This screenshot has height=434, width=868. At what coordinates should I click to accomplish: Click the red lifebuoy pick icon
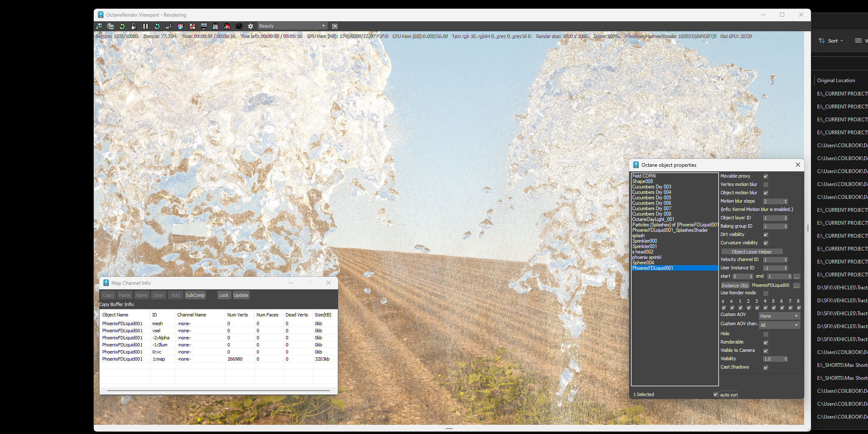[192, 26]
